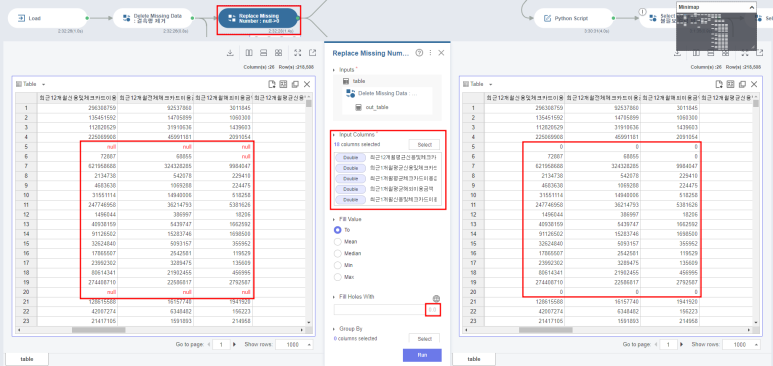Run the Replace Missing Number function
The height and width of the screenshot is (366, 773).
coord(422,355)
